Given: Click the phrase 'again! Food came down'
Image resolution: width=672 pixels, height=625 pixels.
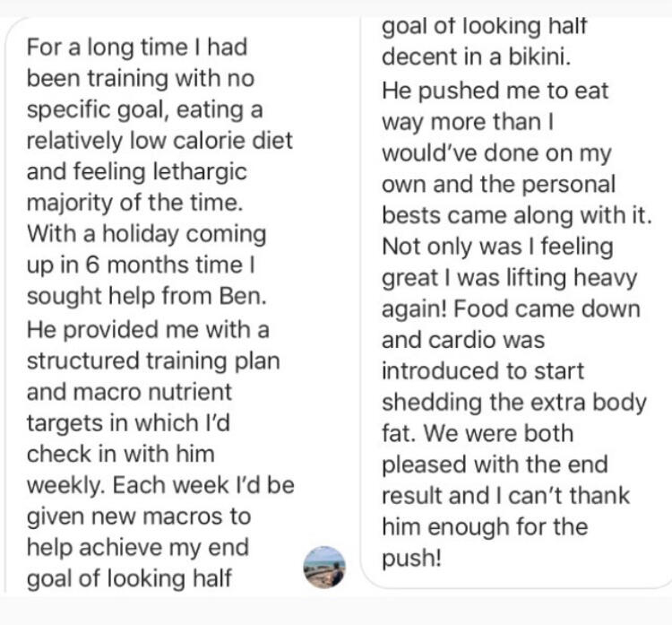Looking at the screenshot, I should pyautogui.click(x=511, y=308).
